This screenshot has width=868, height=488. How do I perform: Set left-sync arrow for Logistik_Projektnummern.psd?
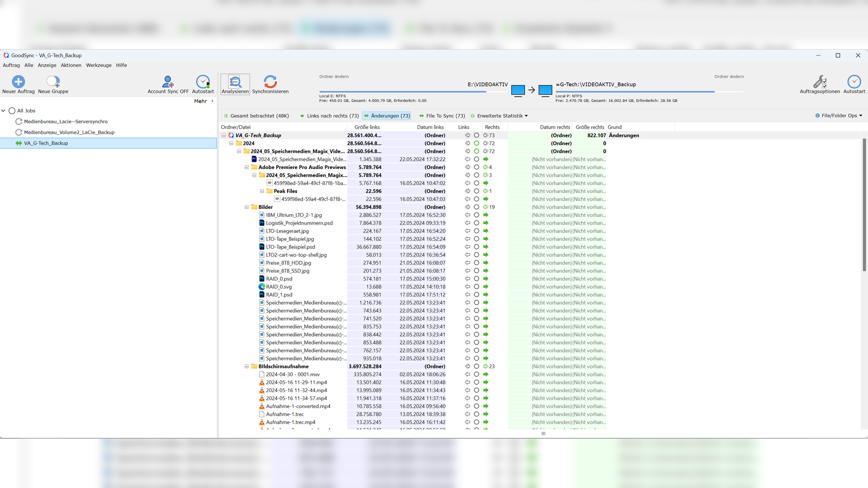(467, 223)
